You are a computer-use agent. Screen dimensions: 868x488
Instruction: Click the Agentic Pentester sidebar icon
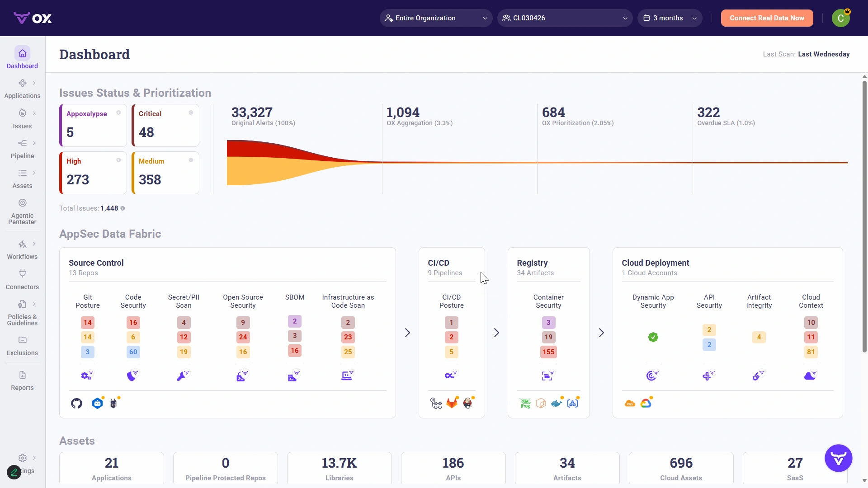tap(22, 203)
